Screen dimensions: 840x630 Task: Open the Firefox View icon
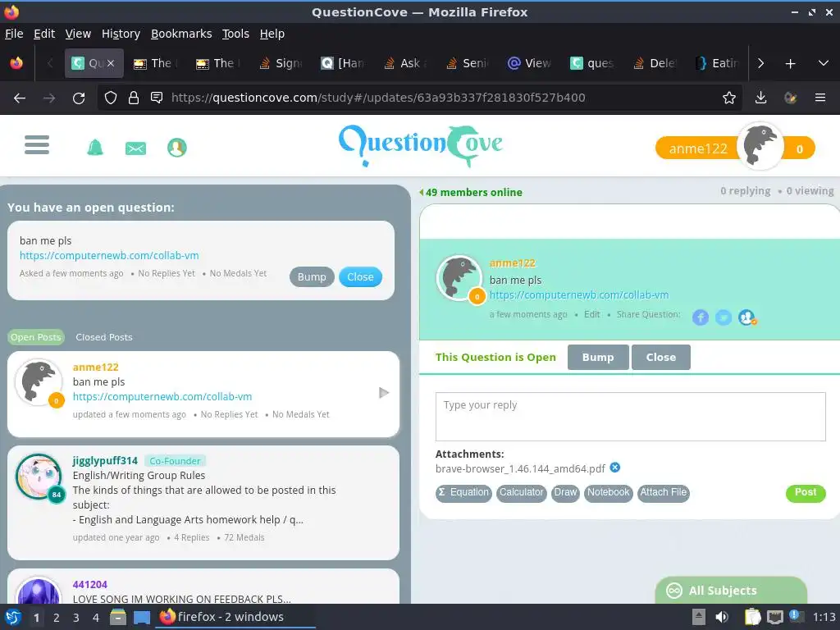pyautogui.click(x=16, y=63)
